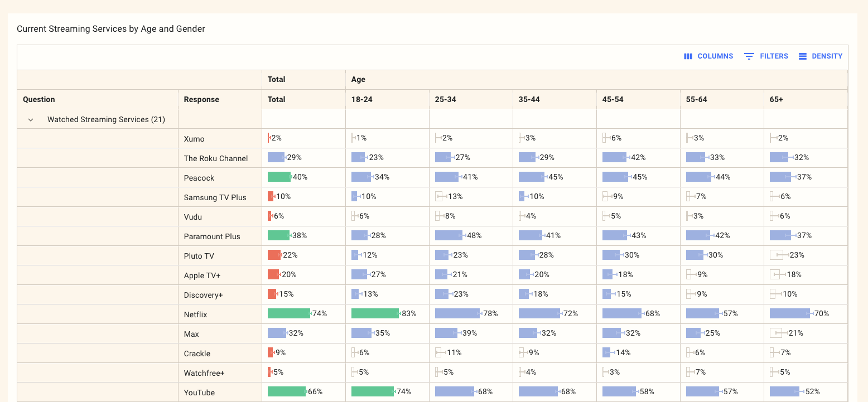Select the 45-54 column header

(x=613, y=99)
